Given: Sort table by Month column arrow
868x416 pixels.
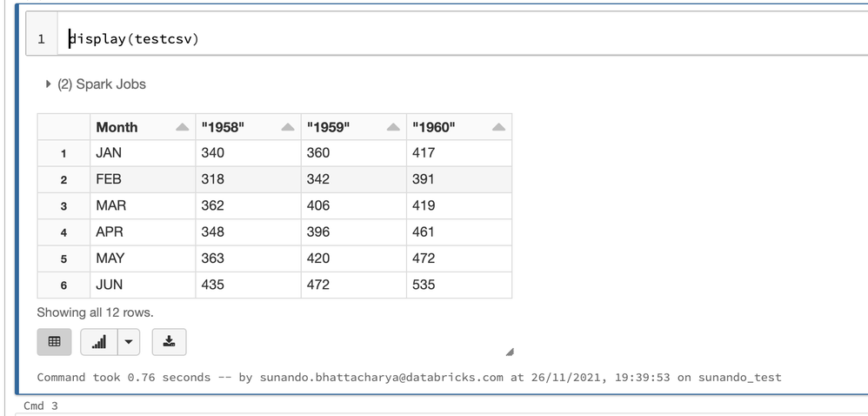Looking at the screenshot, I should [182, 127].
